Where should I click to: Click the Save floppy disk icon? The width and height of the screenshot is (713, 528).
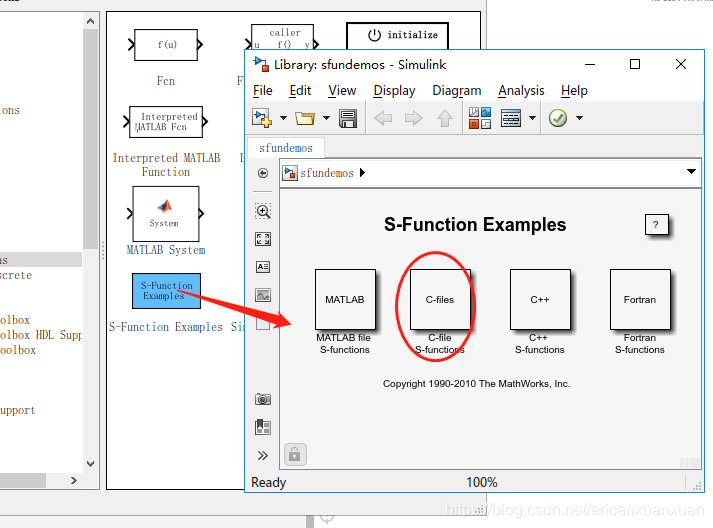(x=348, y=118)
